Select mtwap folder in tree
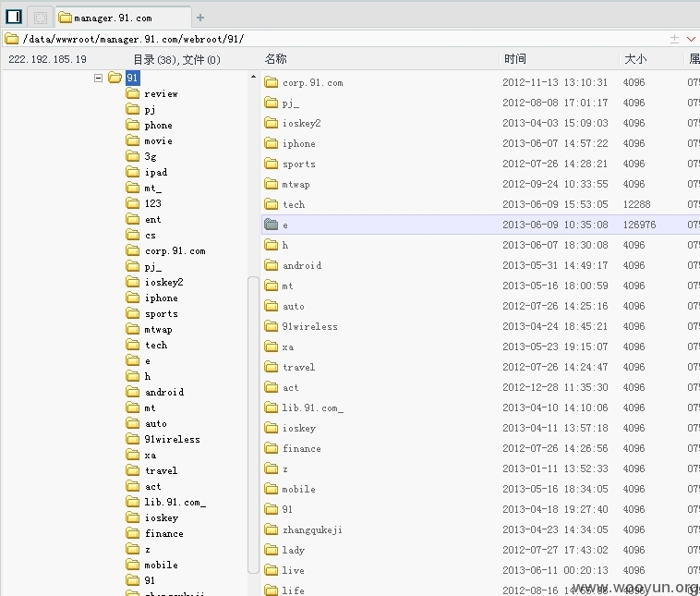The image size is (700, 596). [158, 330]
